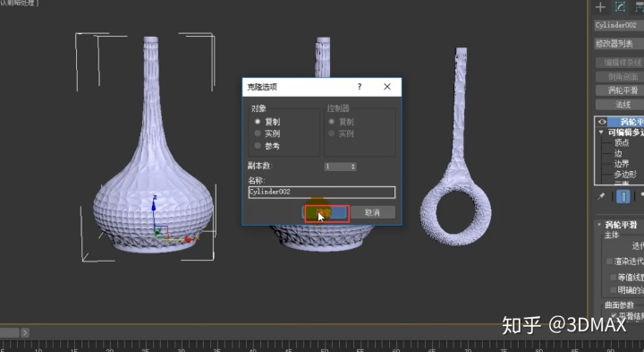Click the selected vase model with the transform gizmo
The width and height of the screenshot is (644, 352).
pyautogui.click(x=152, y=165)
